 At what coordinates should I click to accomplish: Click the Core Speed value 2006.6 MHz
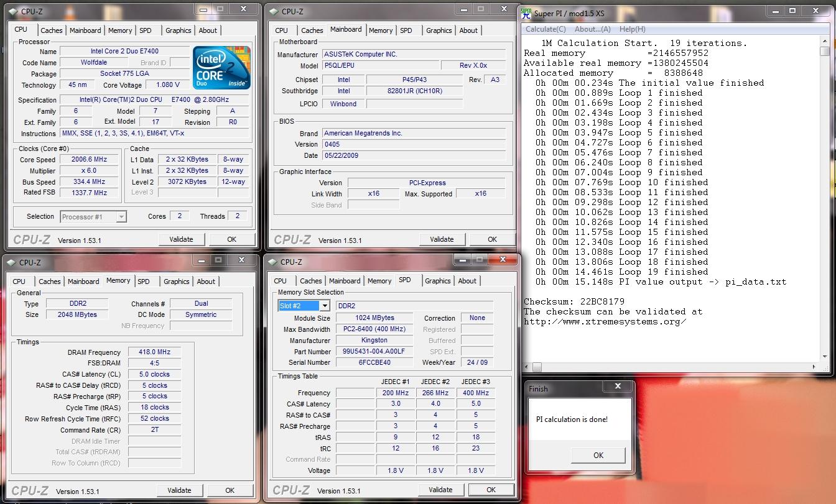point(89,159)
